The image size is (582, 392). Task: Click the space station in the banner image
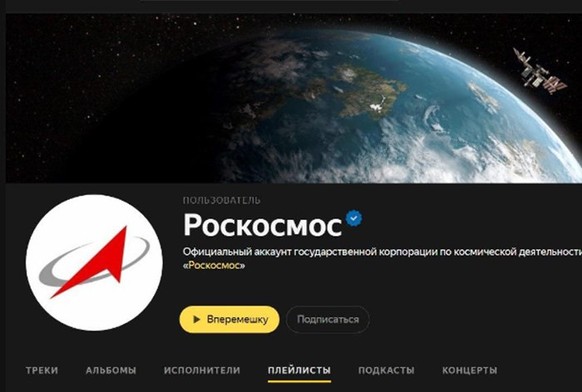539,71
